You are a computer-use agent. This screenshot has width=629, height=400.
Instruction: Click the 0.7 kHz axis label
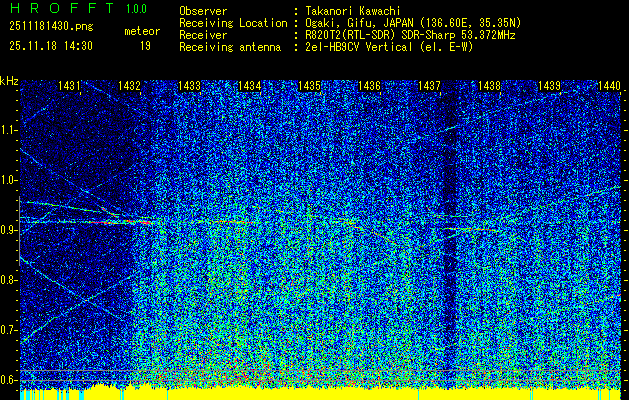click(x=8, y=330)
